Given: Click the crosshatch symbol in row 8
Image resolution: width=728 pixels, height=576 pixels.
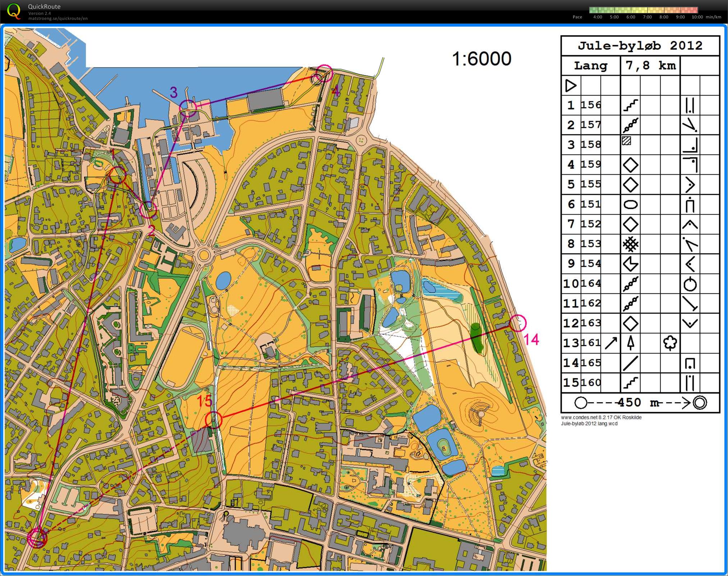Looking at the screenshot, I should click(631, 244).
